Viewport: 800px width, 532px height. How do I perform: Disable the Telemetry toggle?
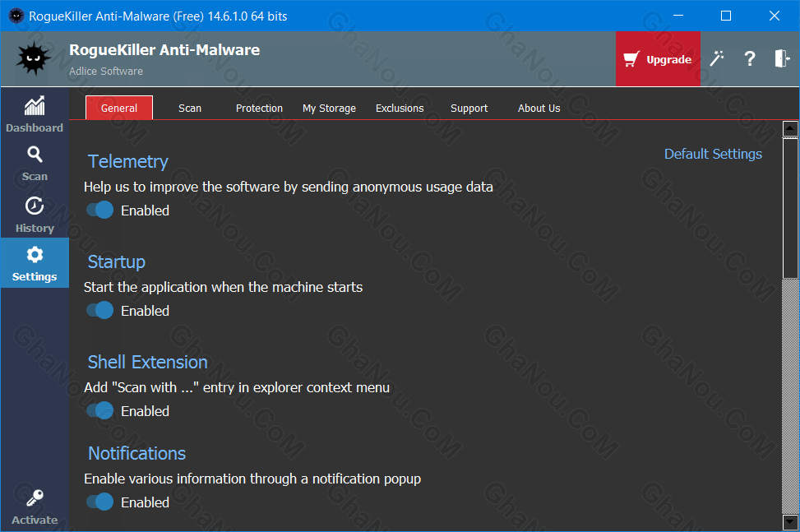click(x=100, y=210)
